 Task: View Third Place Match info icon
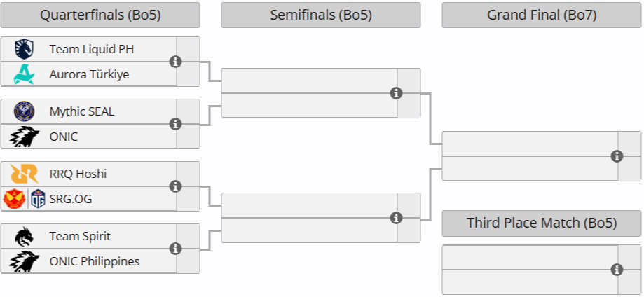[x=617, y=270]
